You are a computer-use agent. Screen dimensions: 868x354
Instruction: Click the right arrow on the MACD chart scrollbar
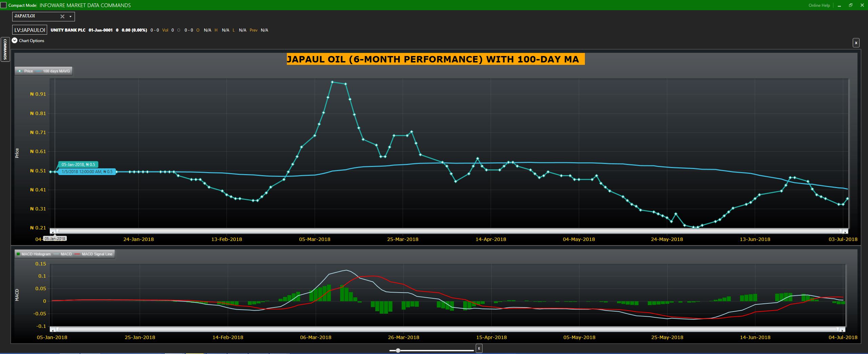[x=842, y=330]
